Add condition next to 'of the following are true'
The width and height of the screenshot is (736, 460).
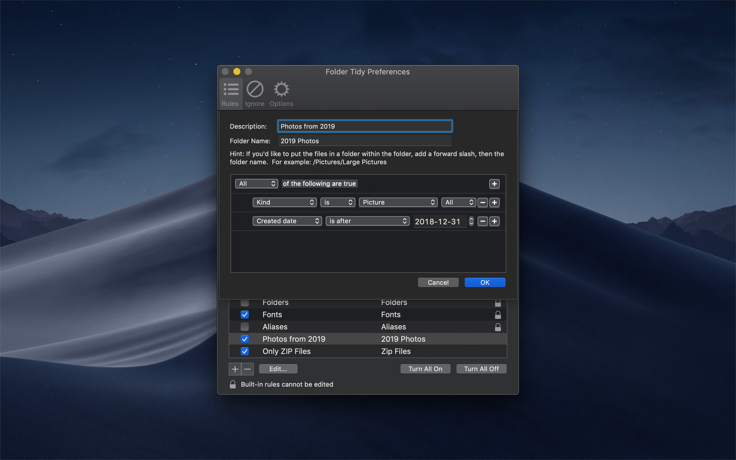point(494,184)
